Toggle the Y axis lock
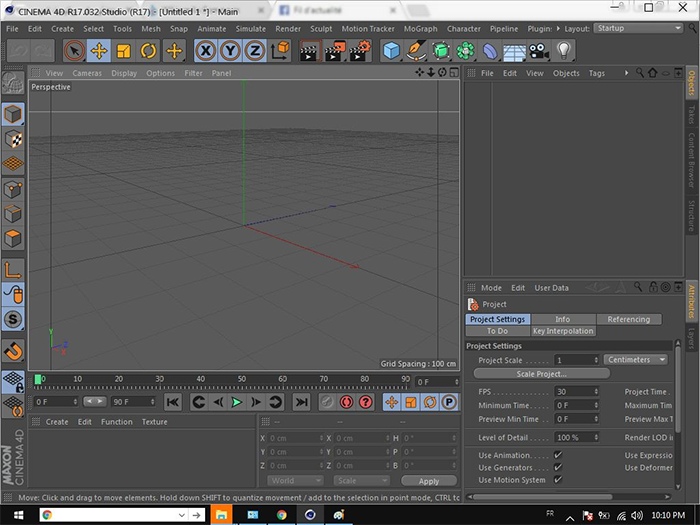Screen dimensions: 700x525 [230, 51]
